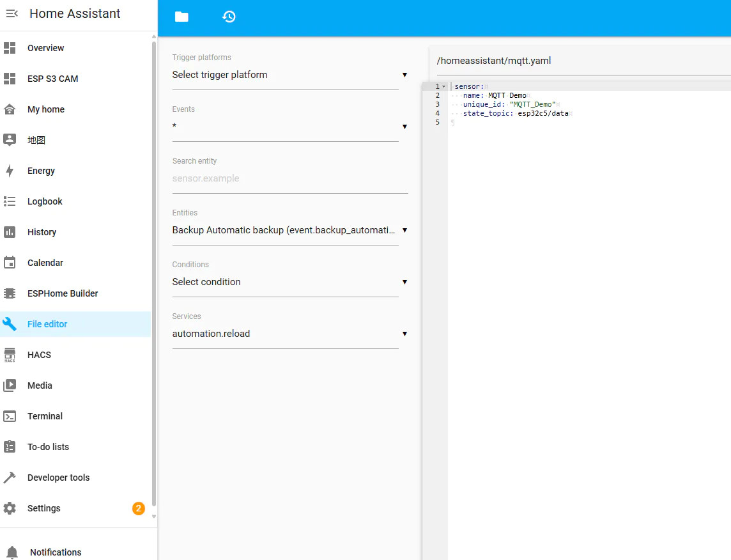
Task: Click the History chart icon
Action: pos(10,232)
